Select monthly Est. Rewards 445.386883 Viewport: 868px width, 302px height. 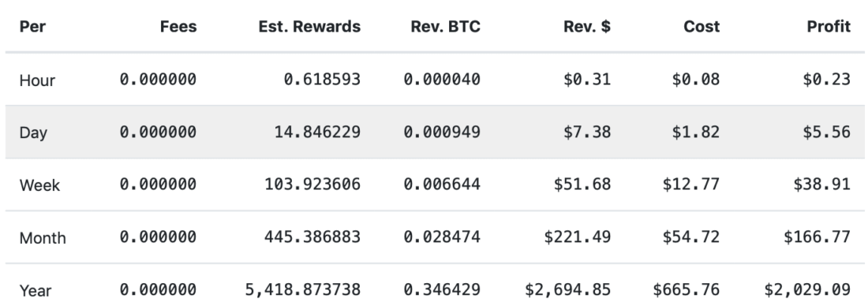point(312,237)
